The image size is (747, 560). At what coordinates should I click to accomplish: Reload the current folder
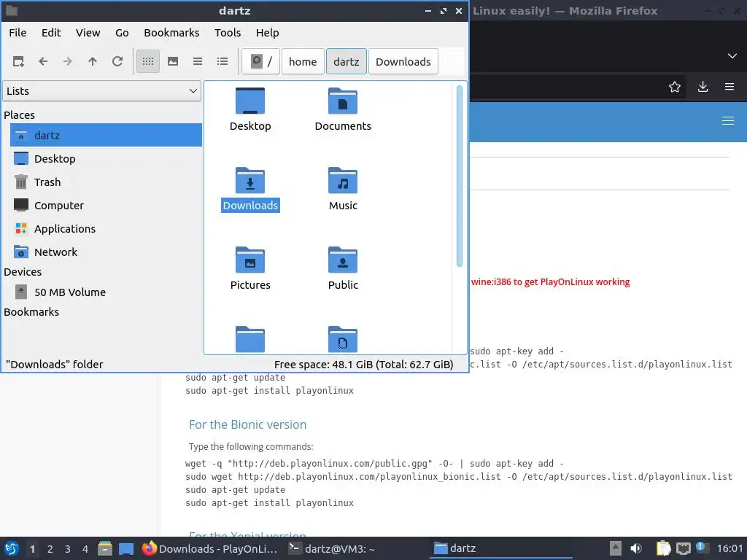point(117,61)
